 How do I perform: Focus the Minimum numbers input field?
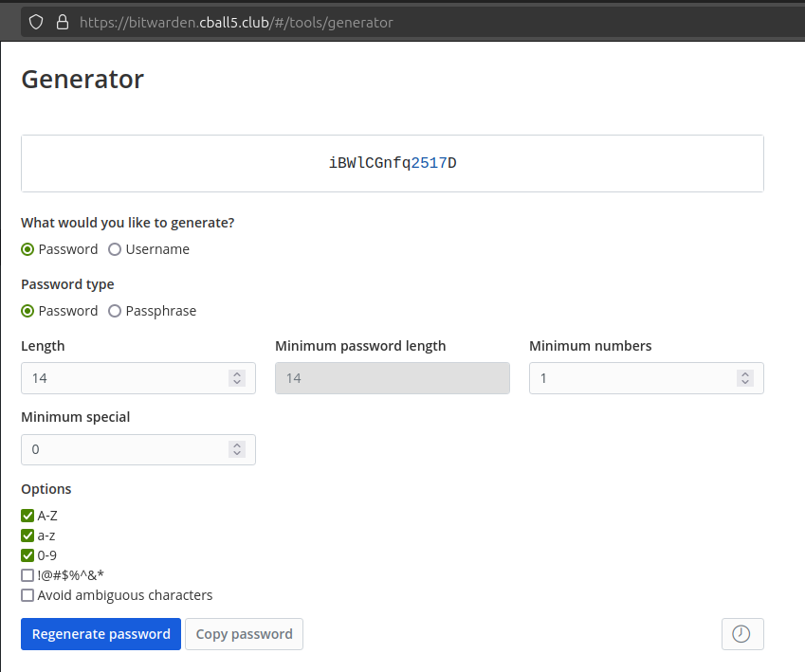(647, 378)
